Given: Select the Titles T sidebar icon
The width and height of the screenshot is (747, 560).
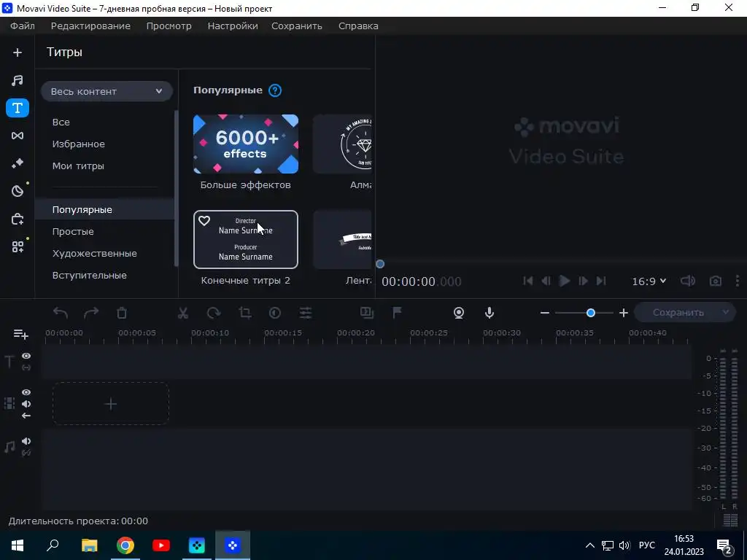Looking at the screenshot, I should (x=18, y=108).
